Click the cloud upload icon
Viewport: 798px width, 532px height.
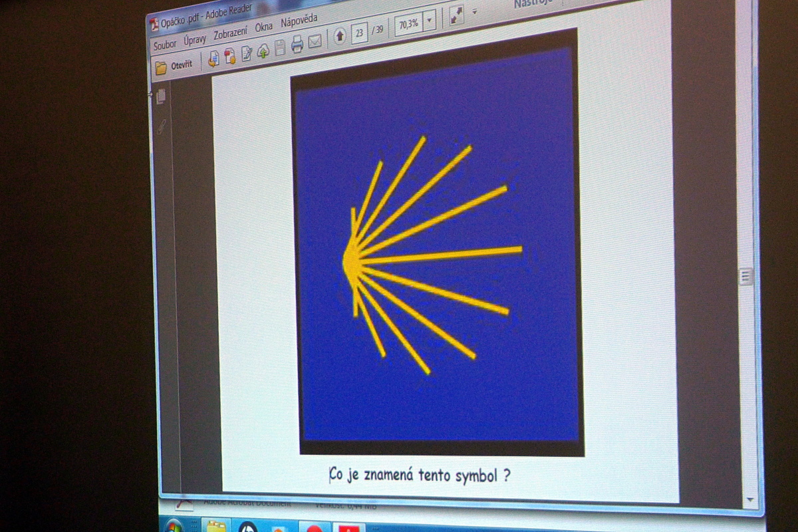pyautogui.click(x=263, y=51)
